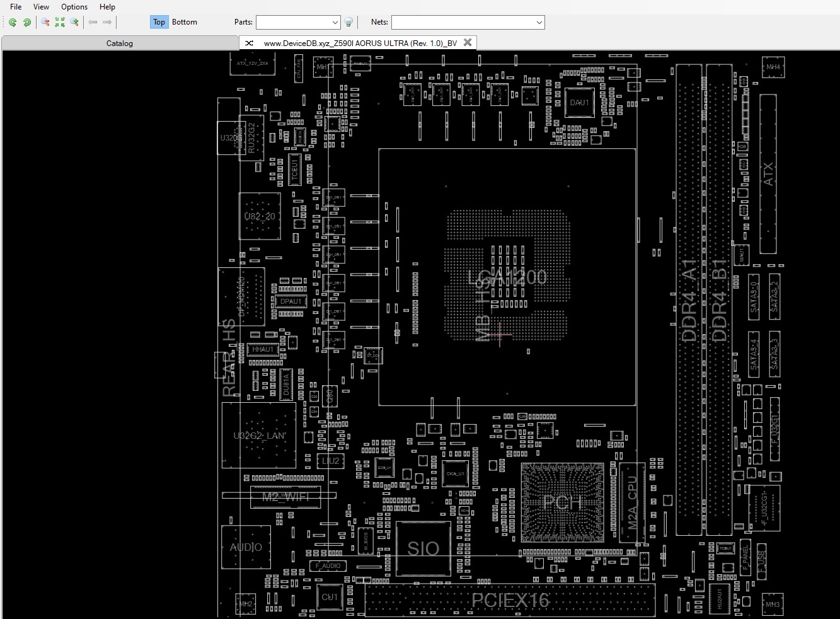Switch to the Catalog tab

click(x=120, y=43)
